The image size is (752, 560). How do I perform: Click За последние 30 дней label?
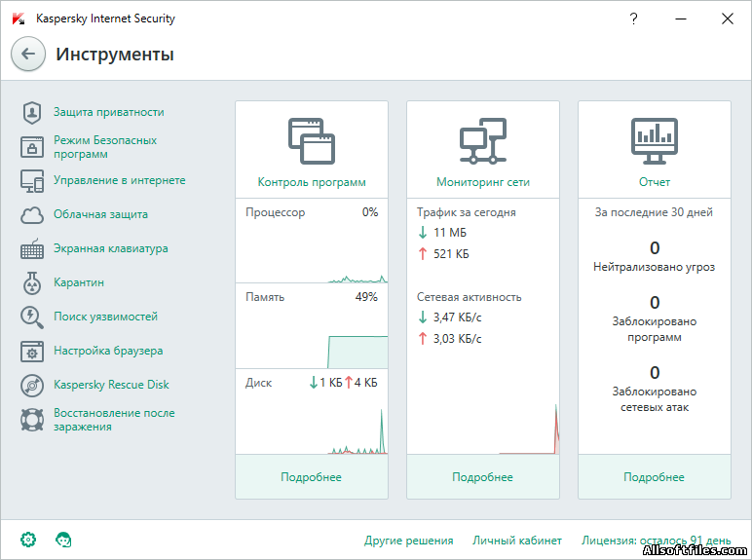coord(655,212)
